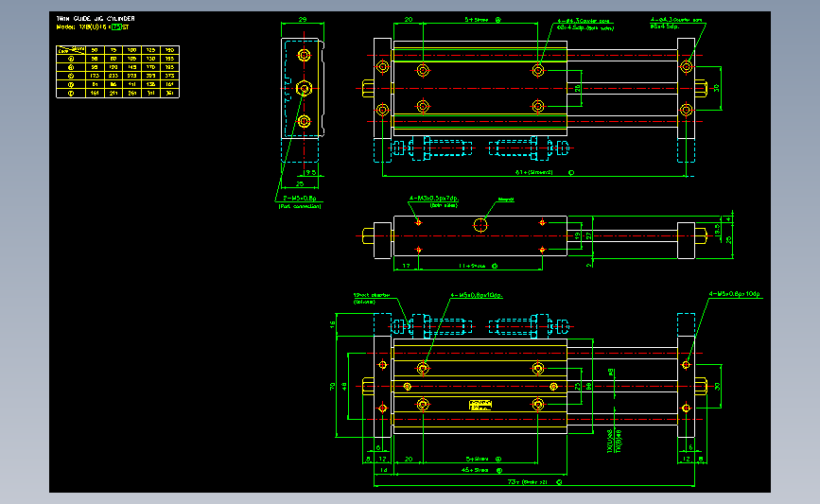Select the 14 dimension in bottom view
This screenshot has height=504, width=820.
tap(383, 470)
